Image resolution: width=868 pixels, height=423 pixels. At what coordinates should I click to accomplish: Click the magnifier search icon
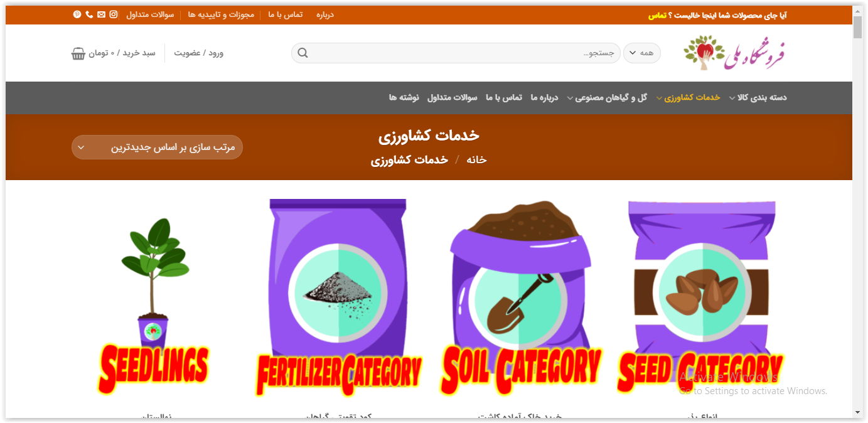coord(303,53)
